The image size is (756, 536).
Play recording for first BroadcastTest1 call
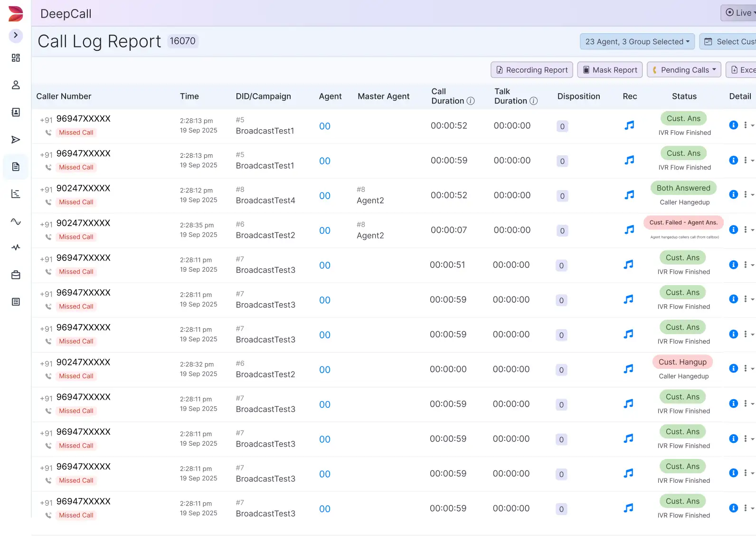(629, 125)
